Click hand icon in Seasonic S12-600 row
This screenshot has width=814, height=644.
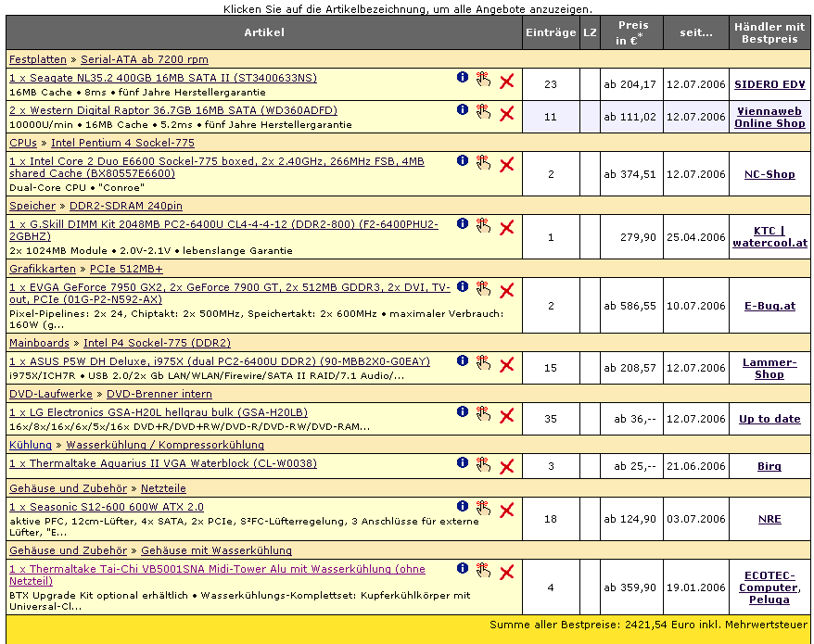483,508
